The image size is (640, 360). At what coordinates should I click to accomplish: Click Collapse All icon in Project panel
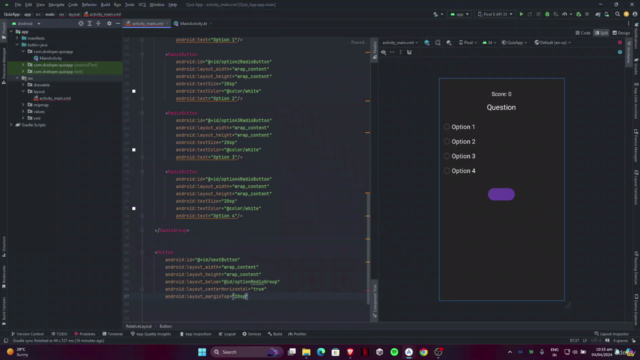point(98,24)
